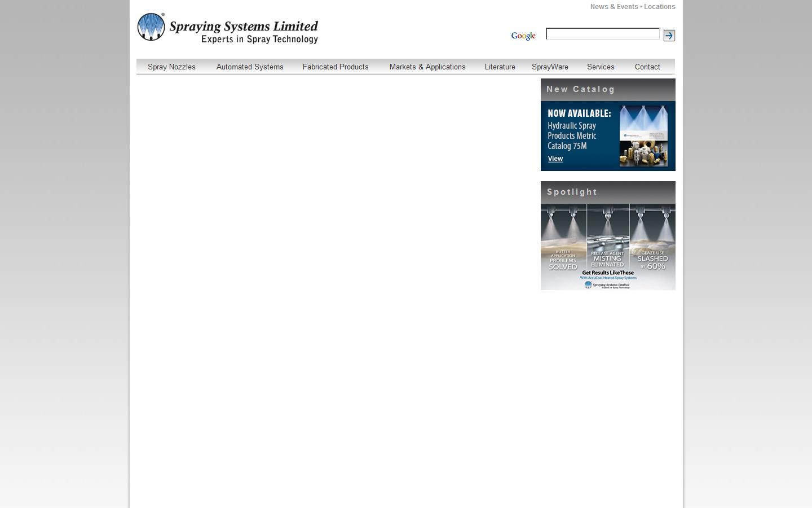Image resolution: width=812 pixels, height=508 pixels.
Task: Open the Contact page
Action: [647, 67]
